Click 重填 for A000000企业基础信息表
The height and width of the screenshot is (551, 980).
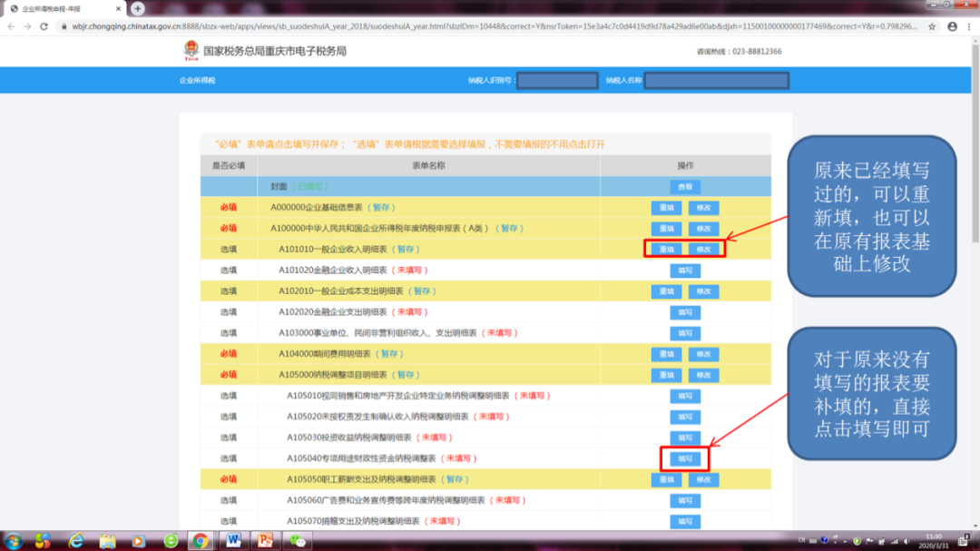666,208
